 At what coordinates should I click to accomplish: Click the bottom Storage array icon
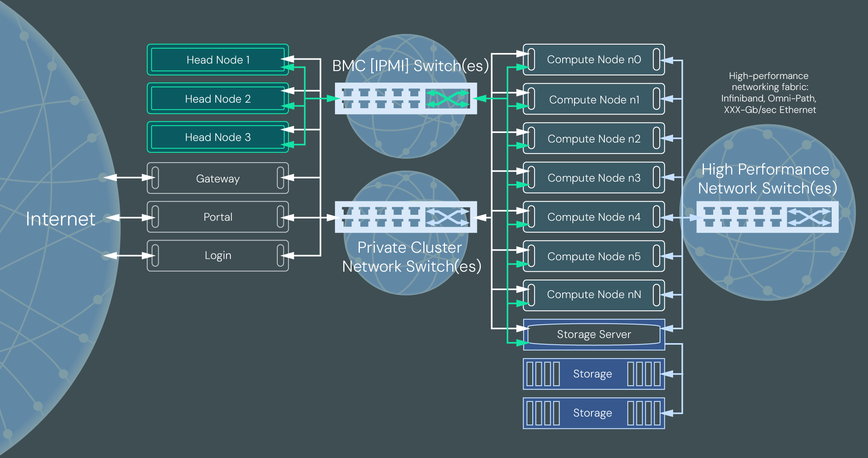click(593, 413)
